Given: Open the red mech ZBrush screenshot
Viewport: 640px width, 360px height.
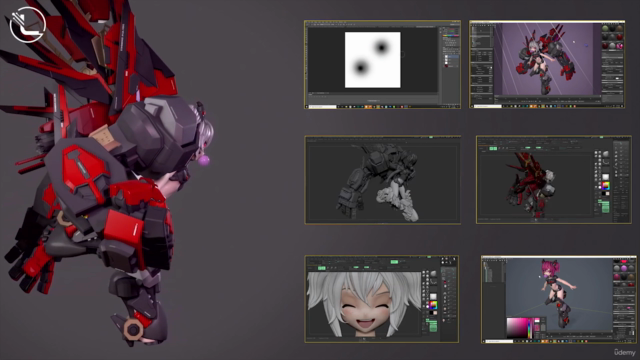Looking at the screenshot, I should [554, 180].
